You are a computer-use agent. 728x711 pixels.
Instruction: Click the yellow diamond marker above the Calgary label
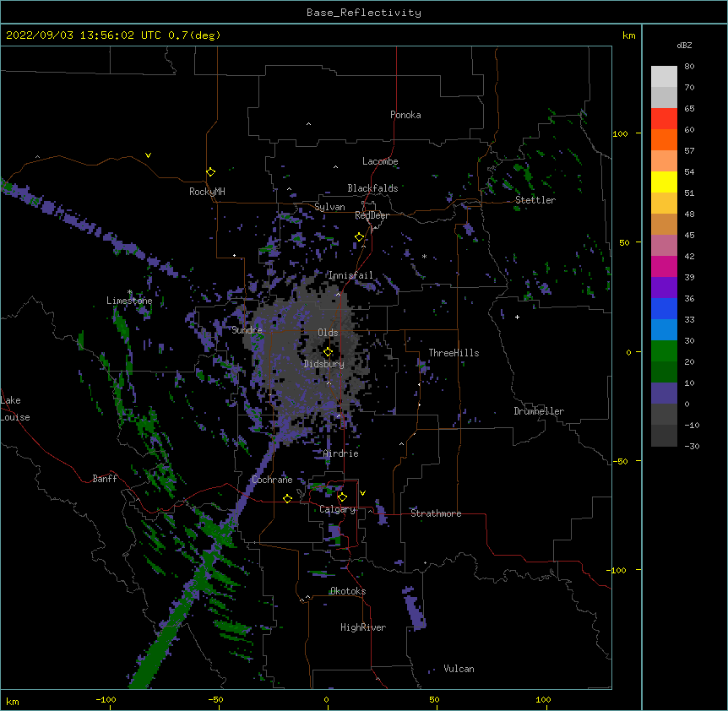[342, 497]
